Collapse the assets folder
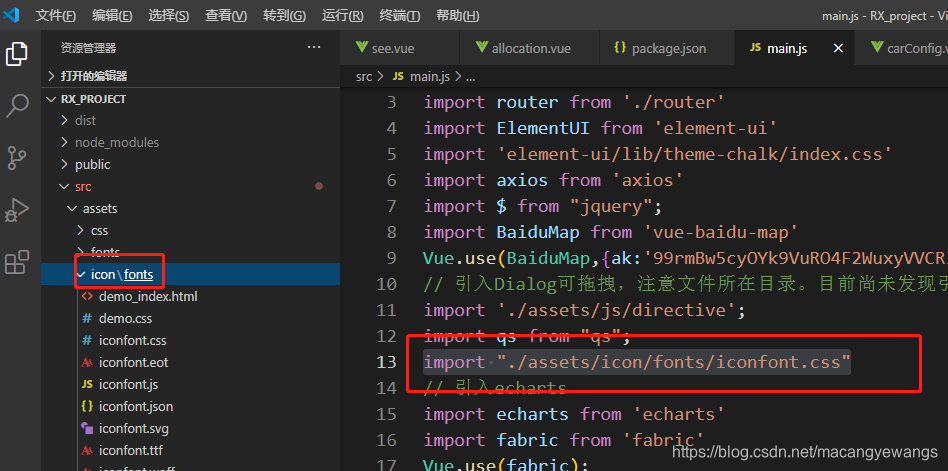The height and width of the screenshot is (471, 948). coord(190,209)
